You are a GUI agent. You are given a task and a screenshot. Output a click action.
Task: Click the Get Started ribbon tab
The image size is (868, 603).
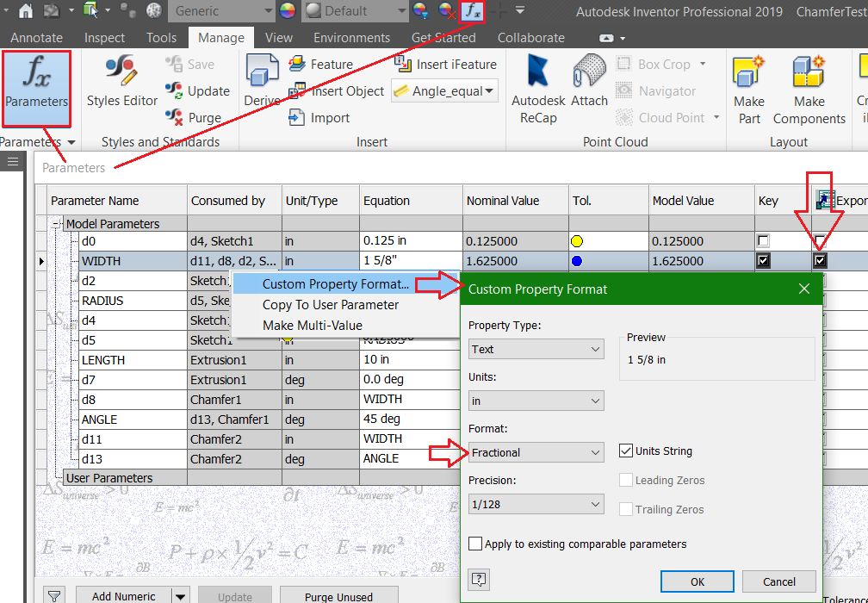[443, 38]
